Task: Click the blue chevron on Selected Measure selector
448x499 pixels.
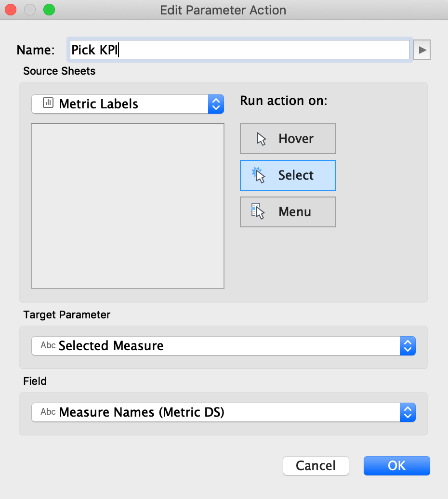Action: pos(407,345)
